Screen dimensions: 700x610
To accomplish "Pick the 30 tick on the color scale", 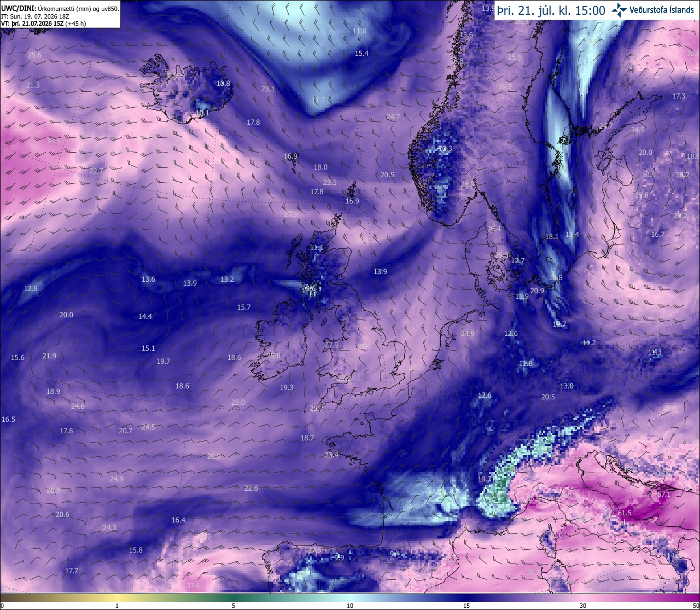I will coord(583,606).
